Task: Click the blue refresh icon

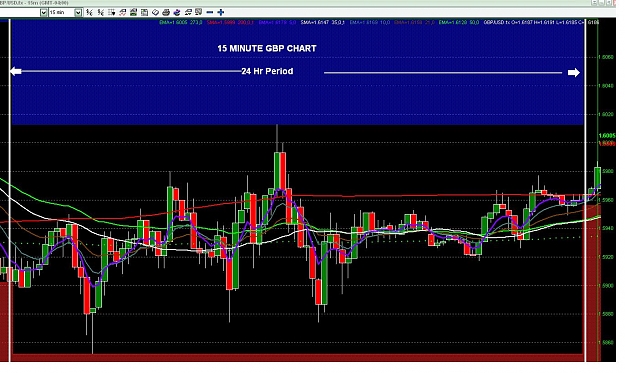Action: coord(177,12)
